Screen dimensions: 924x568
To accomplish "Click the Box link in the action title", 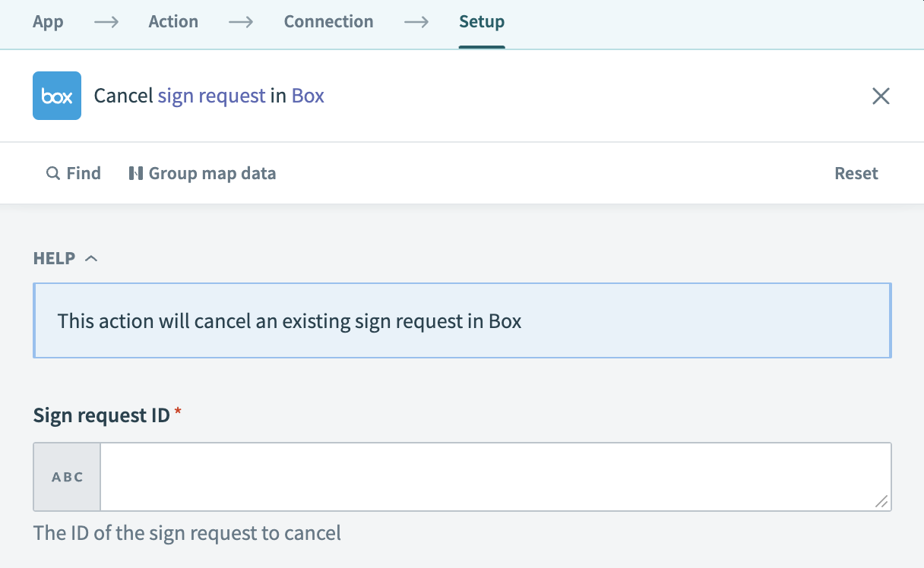I will (x=309, y=96).
